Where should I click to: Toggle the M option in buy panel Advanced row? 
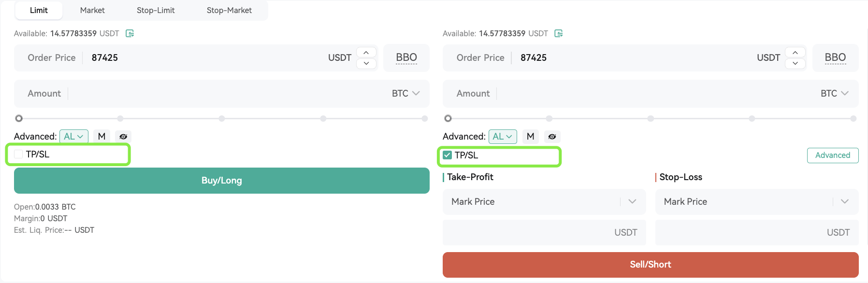pyautogui.click(x=101, y=137)
